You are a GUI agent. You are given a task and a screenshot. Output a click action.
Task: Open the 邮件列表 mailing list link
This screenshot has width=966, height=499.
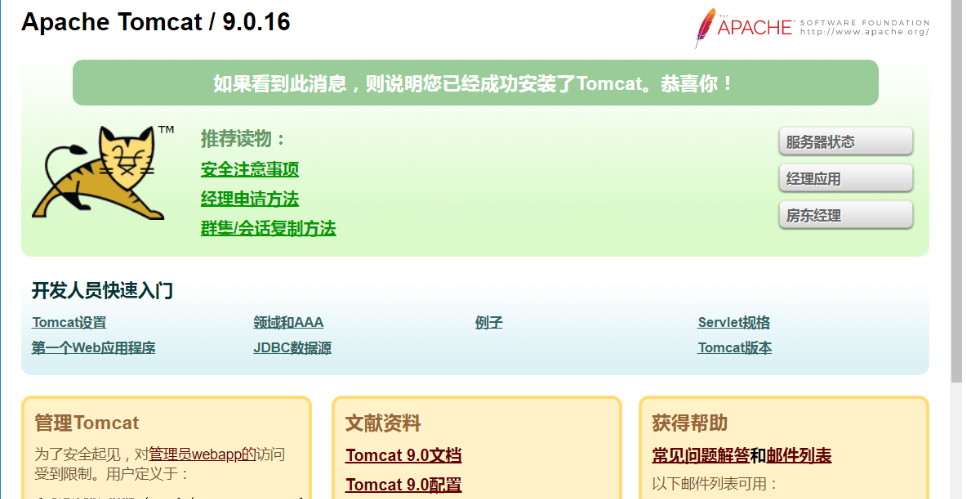coord(798,456)
